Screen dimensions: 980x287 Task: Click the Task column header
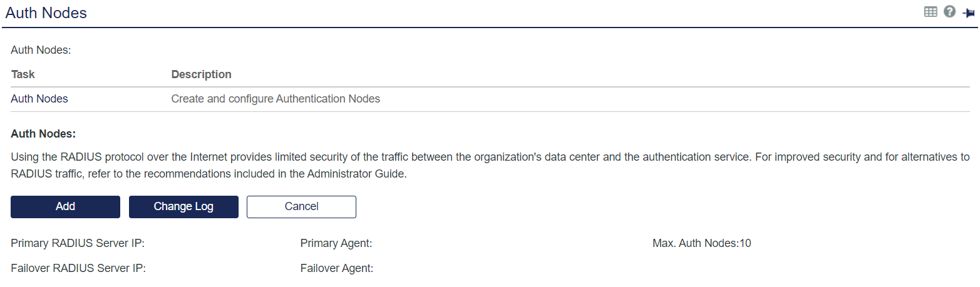pyautogui.click(x=23, y=74)
